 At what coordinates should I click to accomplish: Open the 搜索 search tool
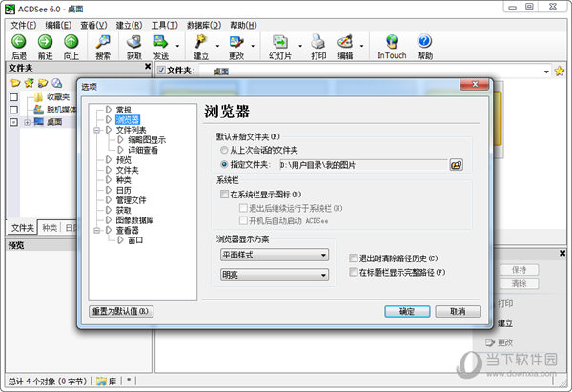(103, 42)
